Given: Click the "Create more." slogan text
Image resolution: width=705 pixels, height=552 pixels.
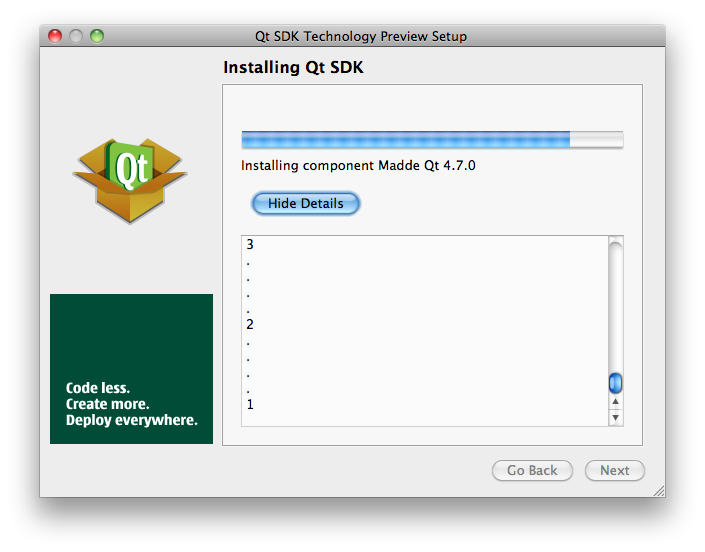Looking at the screenshot, I should (107, 404).
